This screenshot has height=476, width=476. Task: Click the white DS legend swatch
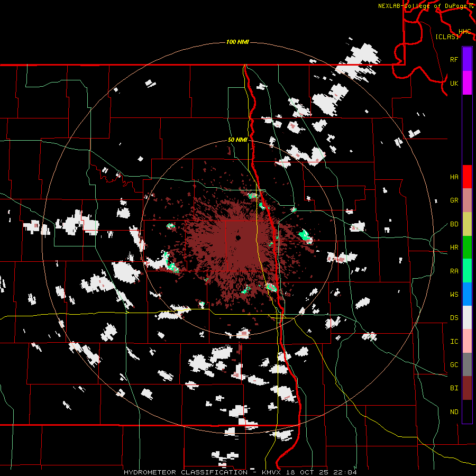click(467, 317)
